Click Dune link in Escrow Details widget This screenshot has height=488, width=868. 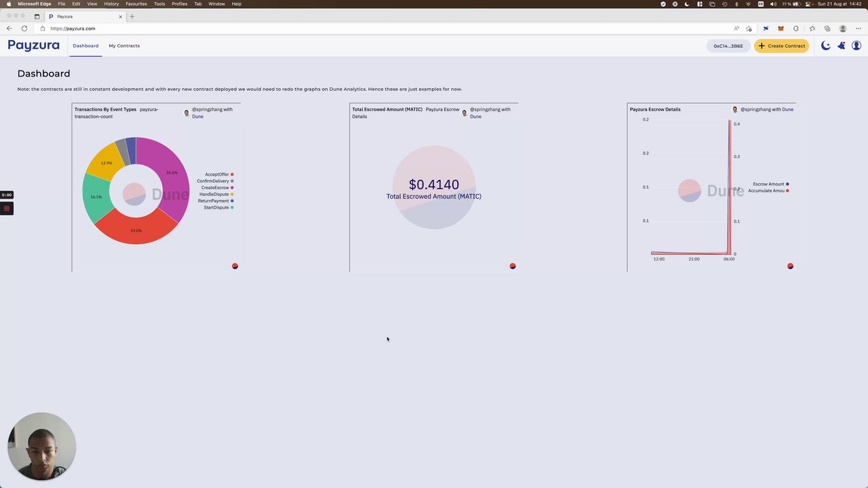[x=787, y=109]
